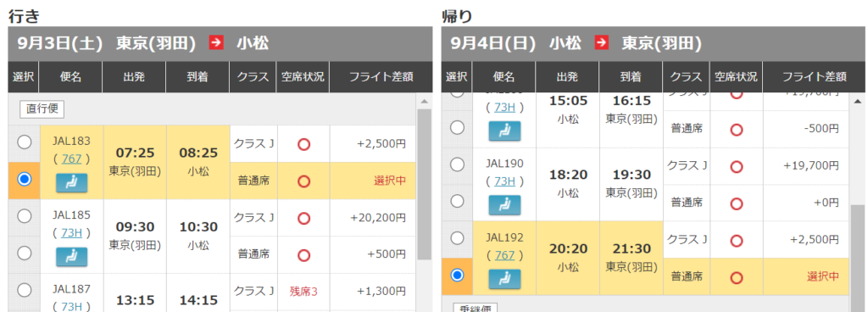Select JAL183 Class J radio button

[x=25, y=142]
